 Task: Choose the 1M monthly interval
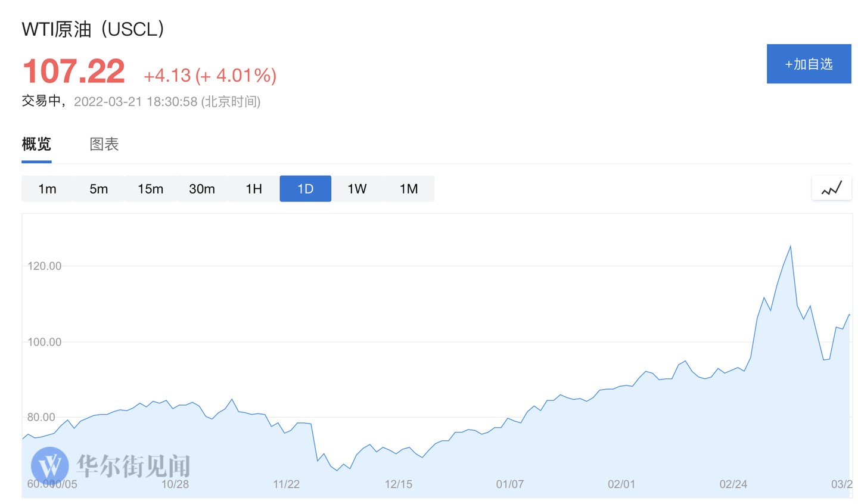pos(409,189)
